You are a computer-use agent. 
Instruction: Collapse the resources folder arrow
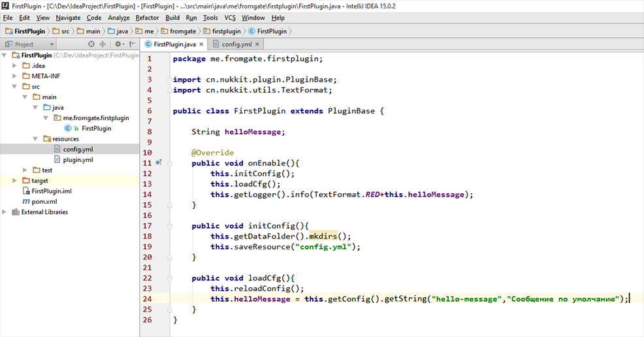point(36,138)
